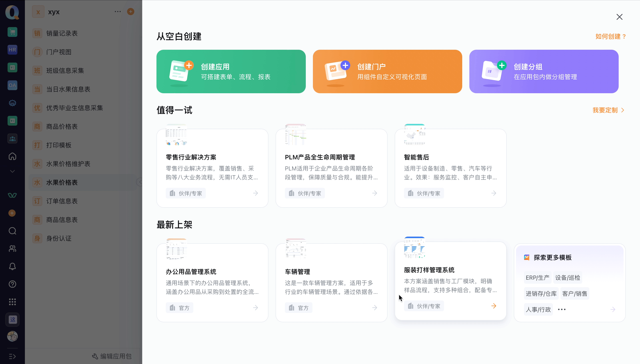Go to home icon in left rail

click(12, 156)
